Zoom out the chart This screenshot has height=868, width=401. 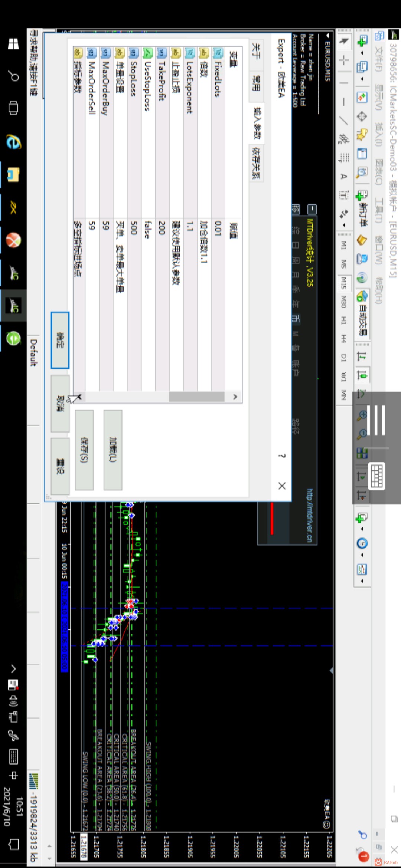point(362,434)
